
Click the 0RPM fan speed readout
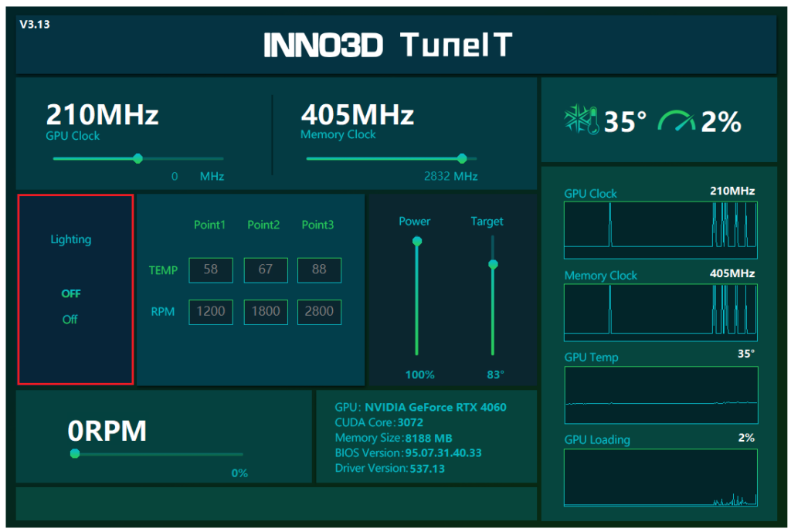(x=107, y=431)
